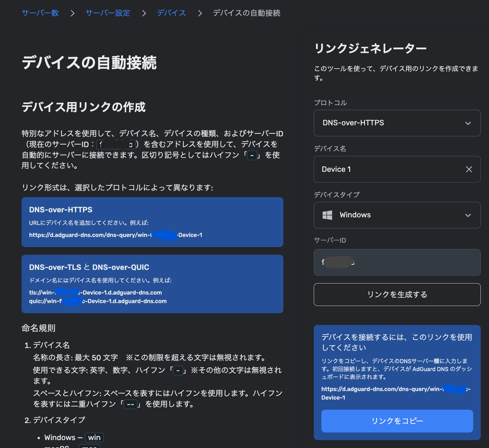
Task: Select generated https link in blue panel
Action: (396, 393)
